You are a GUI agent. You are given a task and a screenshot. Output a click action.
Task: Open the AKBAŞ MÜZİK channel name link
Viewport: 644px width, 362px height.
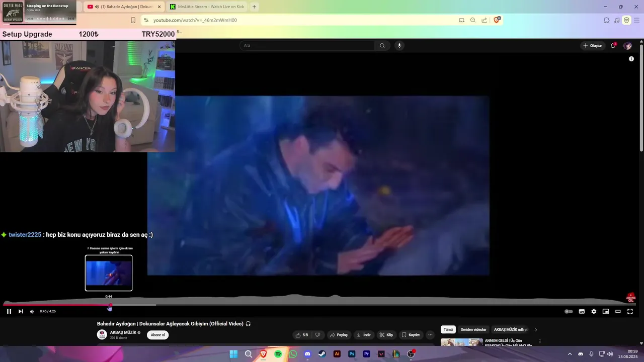point(123,332)
